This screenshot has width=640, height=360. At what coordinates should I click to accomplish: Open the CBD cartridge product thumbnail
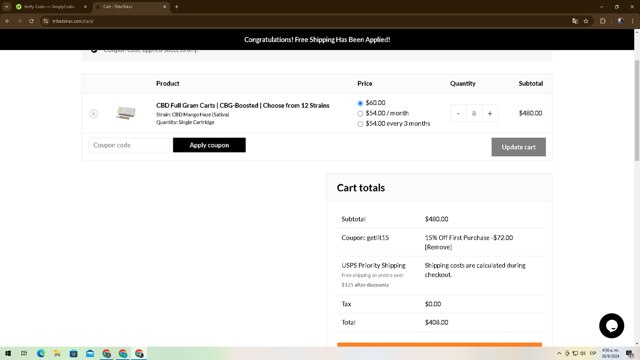[x=126, y=113]
